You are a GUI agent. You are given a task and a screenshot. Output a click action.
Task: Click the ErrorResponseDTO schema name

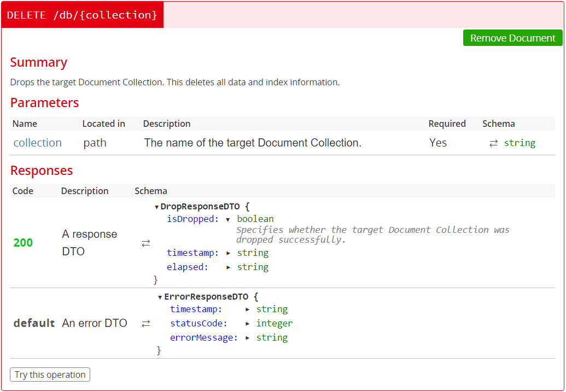[206, 297]
